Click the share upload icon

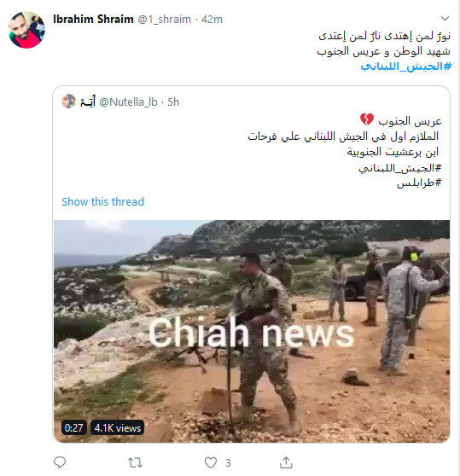tap(286, 462)
